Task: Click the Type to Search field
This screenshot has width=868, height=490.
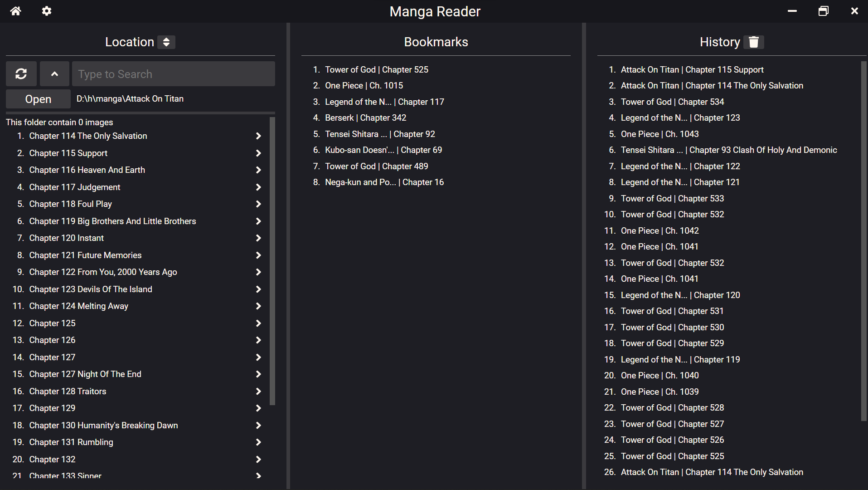Action: [x=174, y=74]
